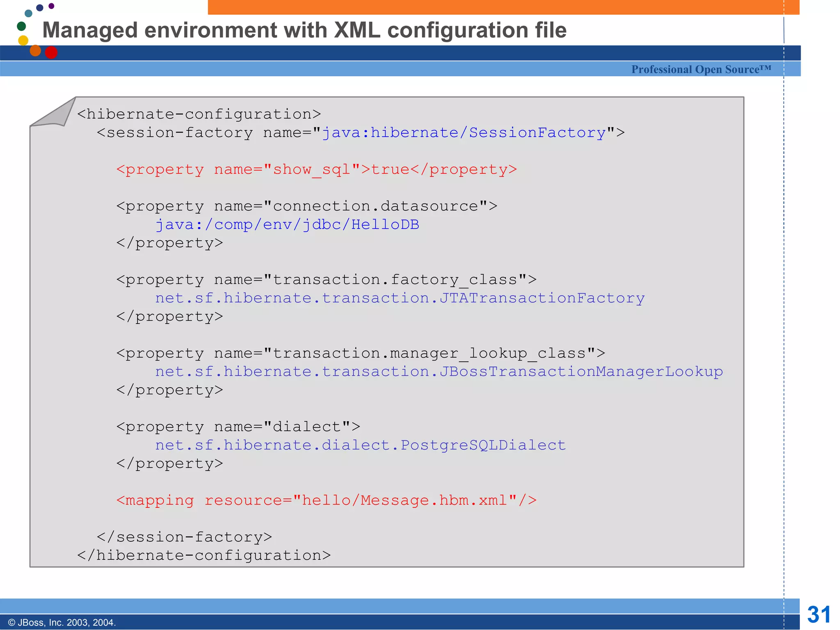Click the red mapping resource line
This screenshot has width=840, height=630.
[326, 500]
